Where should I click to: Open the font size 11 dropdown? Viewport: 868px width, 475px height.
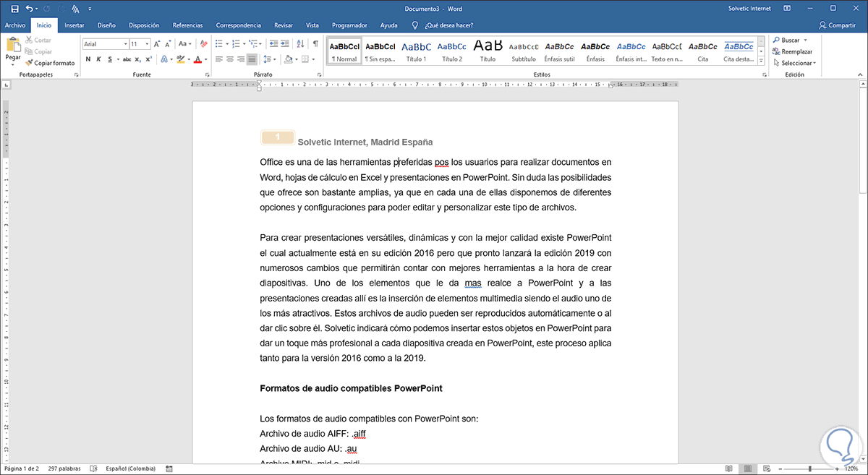148,44
